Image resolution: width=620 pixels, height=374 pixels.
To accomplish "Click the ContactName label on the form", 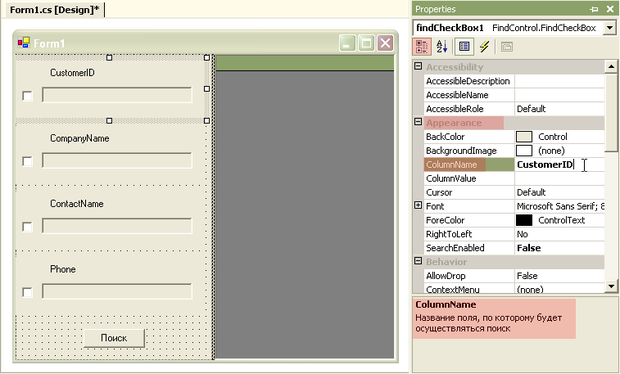I will [77, 204].
